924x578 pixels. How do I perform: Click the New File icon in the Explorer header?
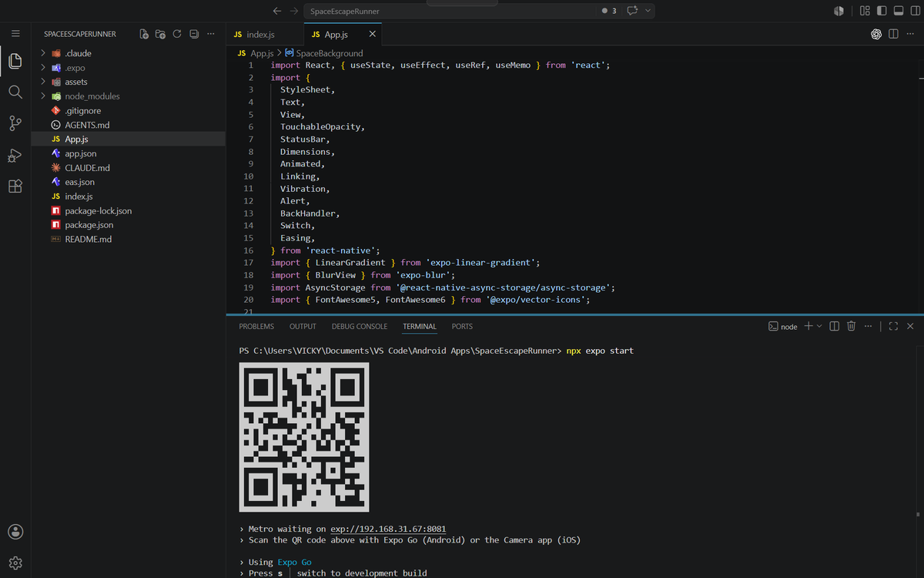pyautogui.click(x=144, y=34)
